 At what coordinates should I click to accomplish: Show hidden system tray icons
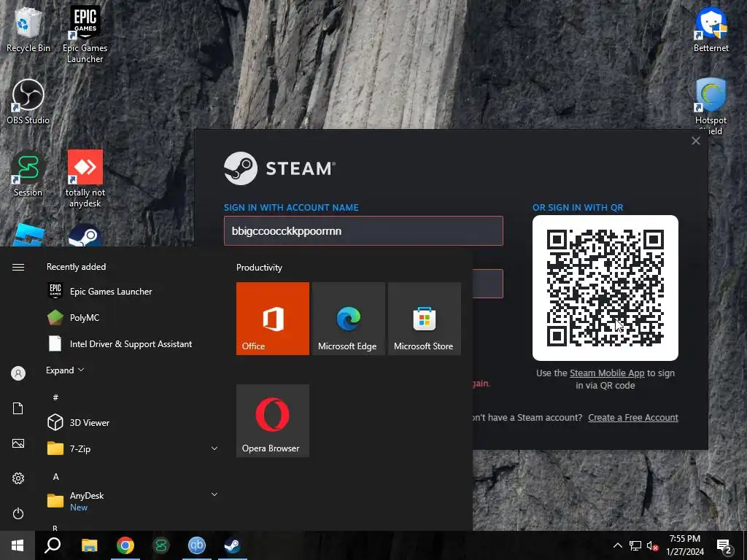(x=617, y=545)
